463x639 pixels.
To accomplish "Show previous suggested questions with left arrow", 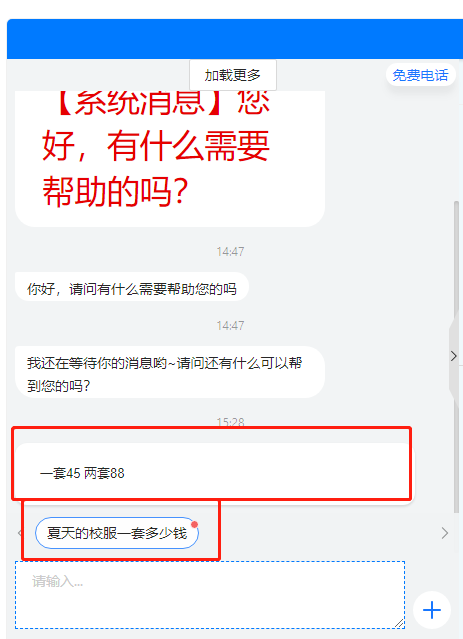I will [20, 533].
